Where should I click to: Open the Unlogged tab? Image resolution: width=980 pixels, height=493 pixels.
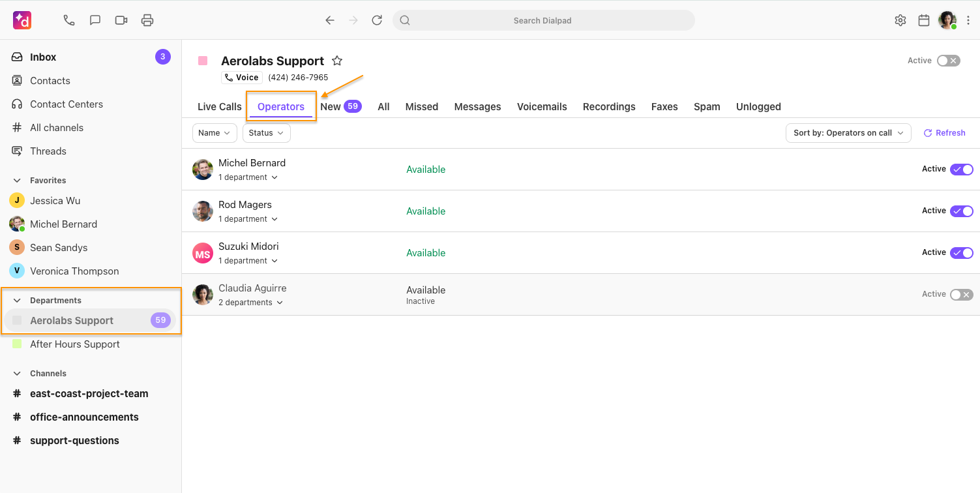758,107
